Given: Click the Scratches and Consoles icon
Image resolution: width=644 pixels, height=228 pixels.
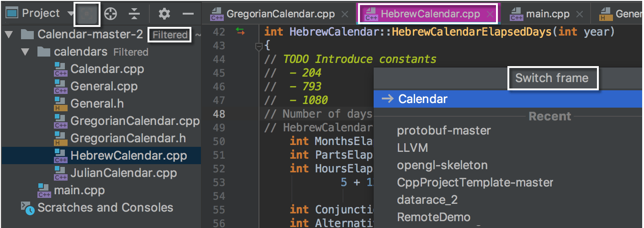Looking at the screenshot, I should tap(28, 208).
